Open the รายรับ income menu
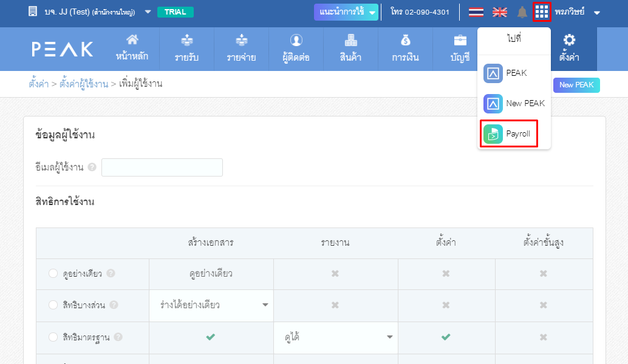Viewport: 628px width, 364px height. point(186,49)
